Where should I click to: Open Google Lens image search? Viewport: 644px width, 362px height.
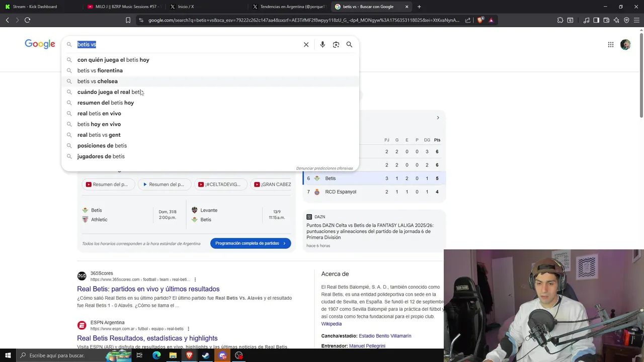click(336, 44)
